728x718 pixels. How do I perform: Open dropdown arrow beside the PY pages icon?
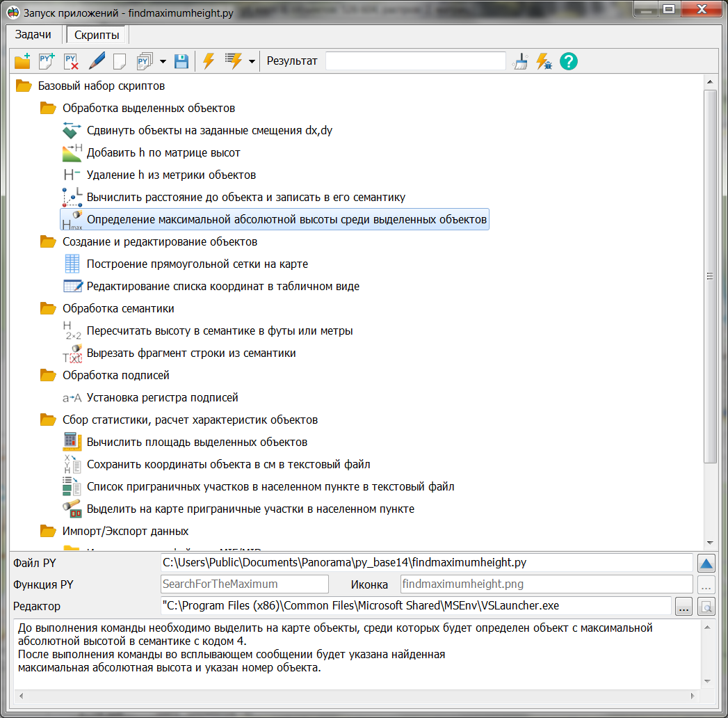(x=163, y=61)
